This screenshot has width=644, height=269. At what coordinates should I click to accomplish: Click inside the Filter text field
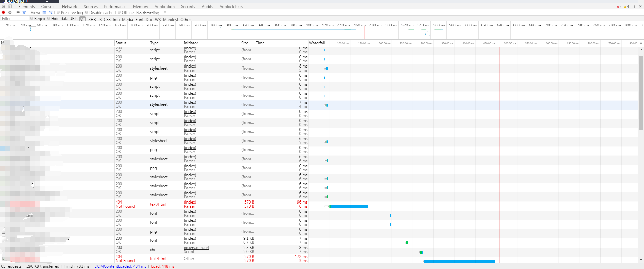(15, 18)
